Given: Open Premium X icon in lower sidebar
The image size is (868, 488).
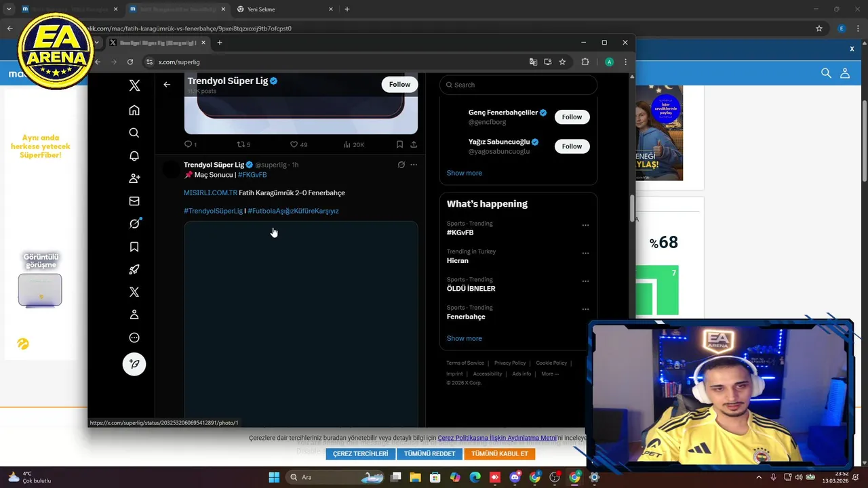Looking at the screenshot, I should click(134, 292).
